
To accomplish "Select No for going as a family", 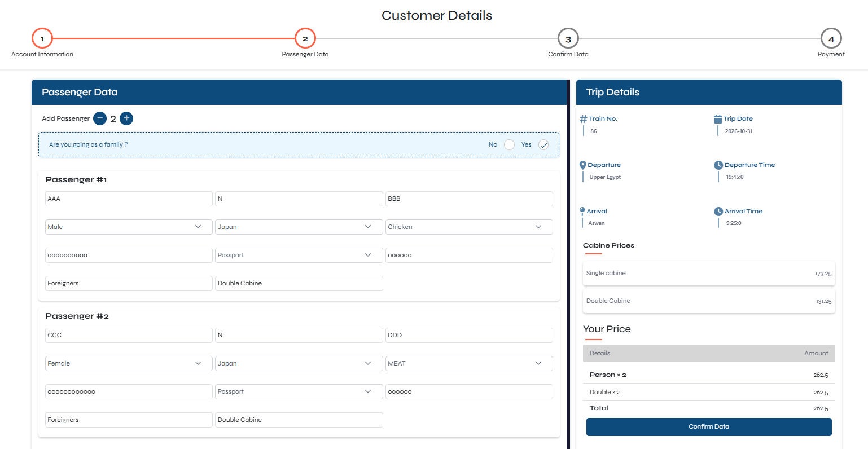I will [509, 144].
